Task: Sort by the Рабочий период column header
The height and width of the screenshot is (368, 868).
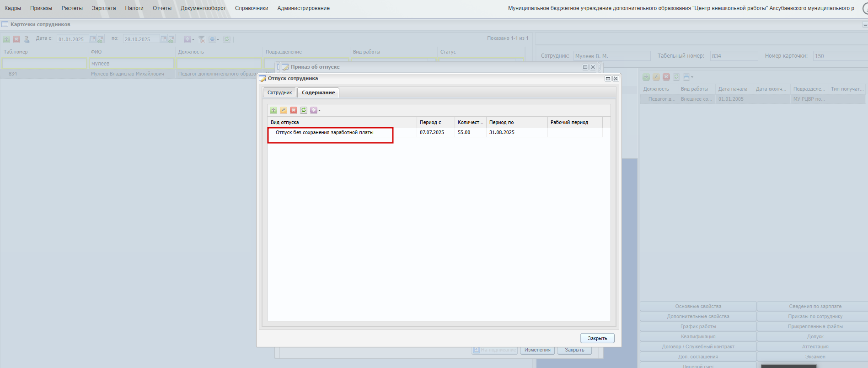Action: tap(575, 122)
